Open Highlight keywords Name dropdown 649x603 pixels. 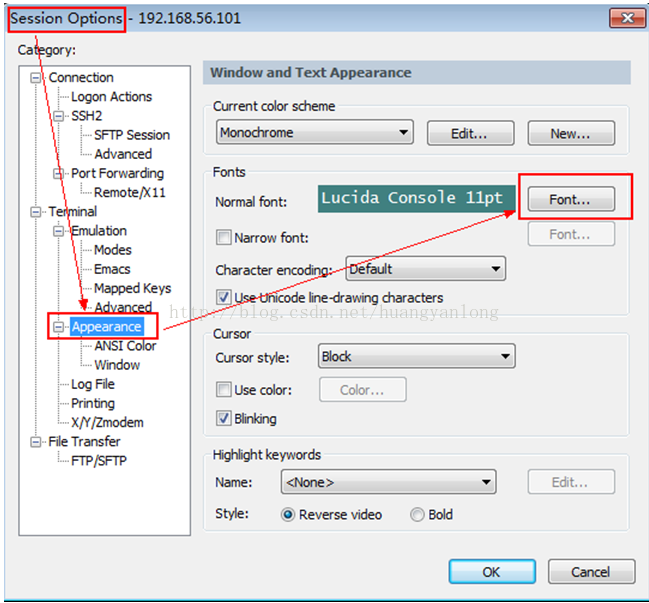tap(388, 482)
